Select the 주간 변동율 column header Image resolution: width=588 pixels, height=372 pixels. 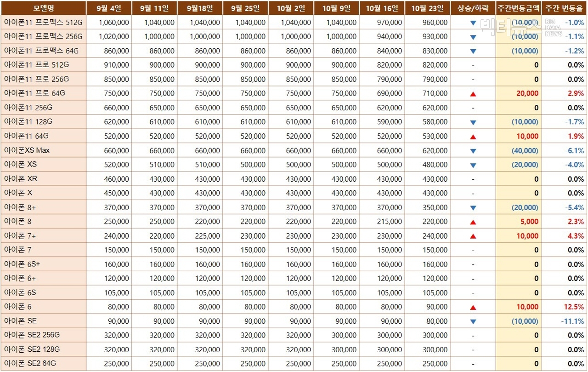pyautogui.click(x=564, y=8)
